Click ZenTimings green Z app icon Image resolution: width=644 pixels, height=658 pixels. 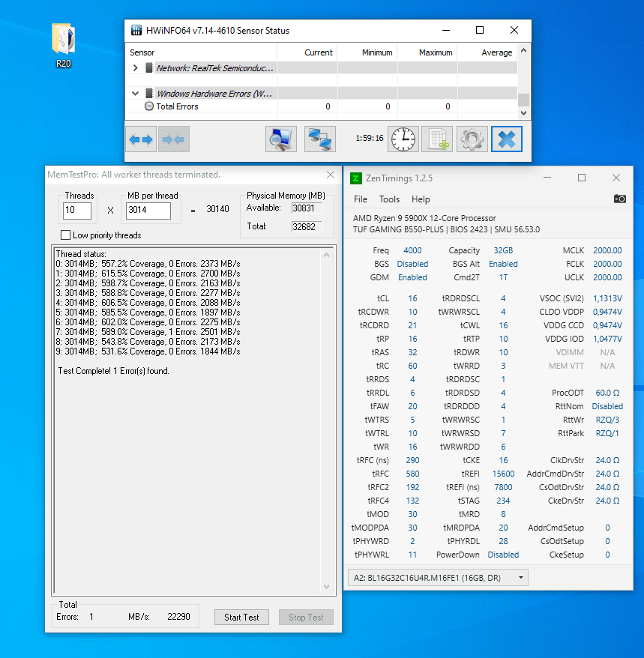355,178
